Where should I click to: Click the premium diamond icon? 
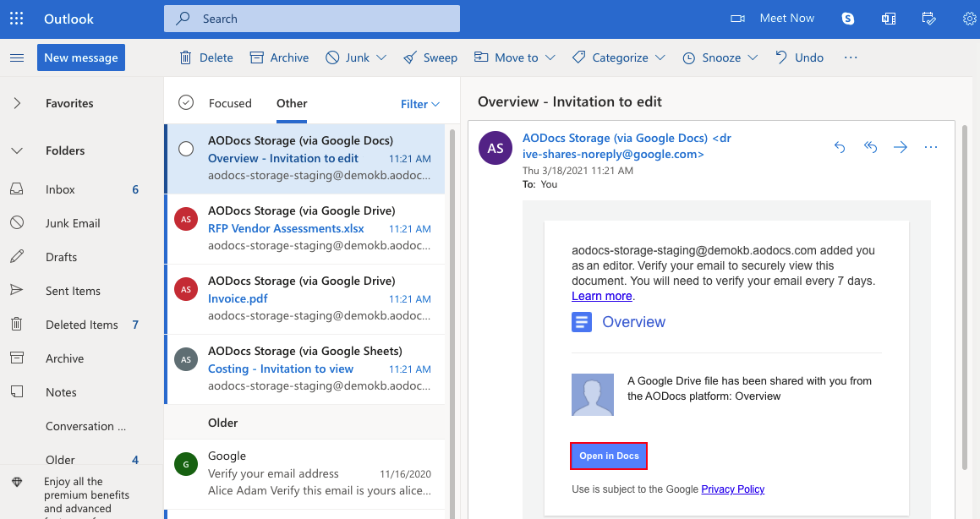[17, 482]
